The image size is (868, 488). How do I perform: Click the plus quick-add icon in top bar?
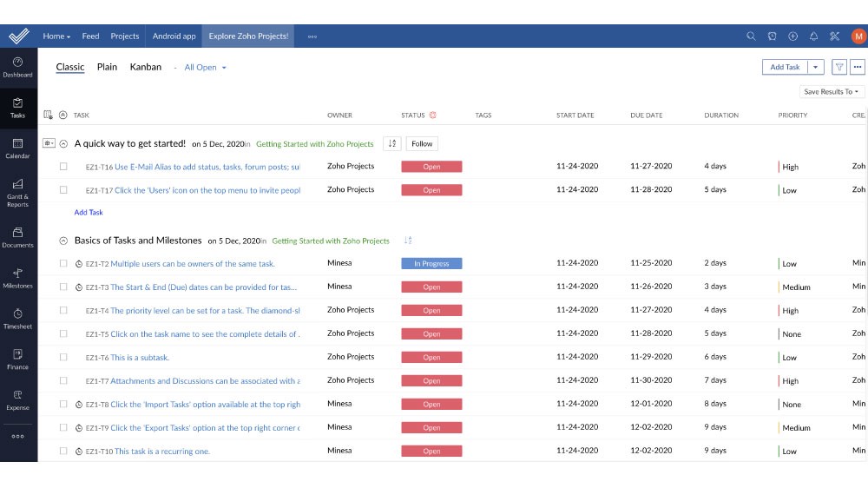point(792,36)
